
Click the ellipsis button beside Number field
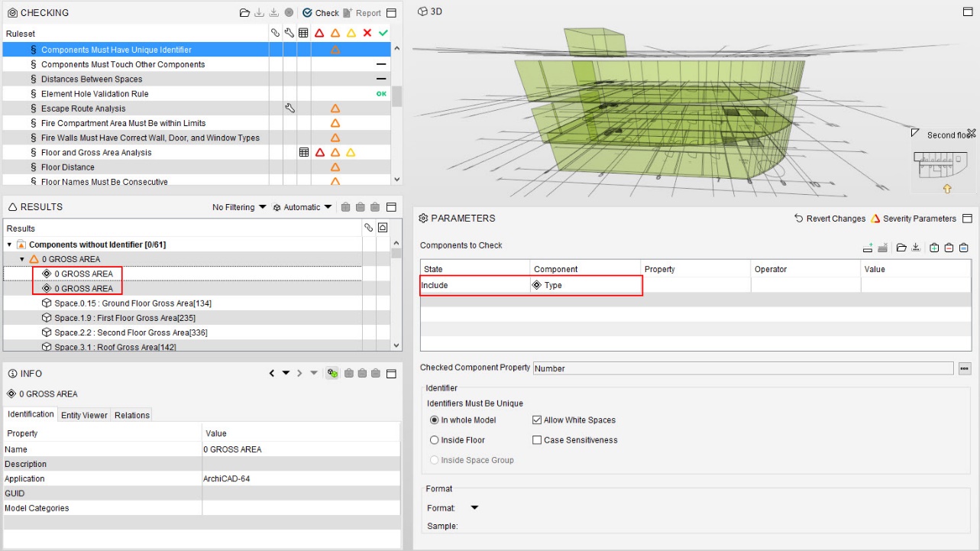[x=965, y=368]
